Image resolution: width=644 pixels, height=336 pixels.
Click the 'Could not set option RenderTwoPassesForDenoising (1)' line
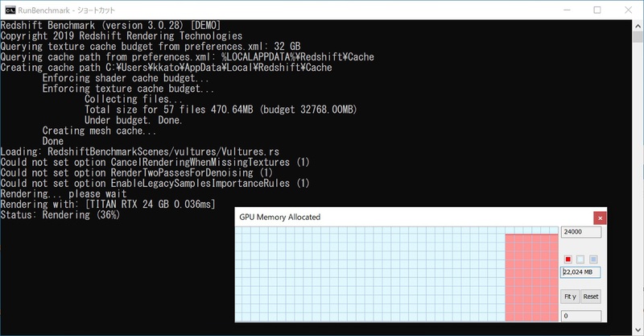click(137, 172)
